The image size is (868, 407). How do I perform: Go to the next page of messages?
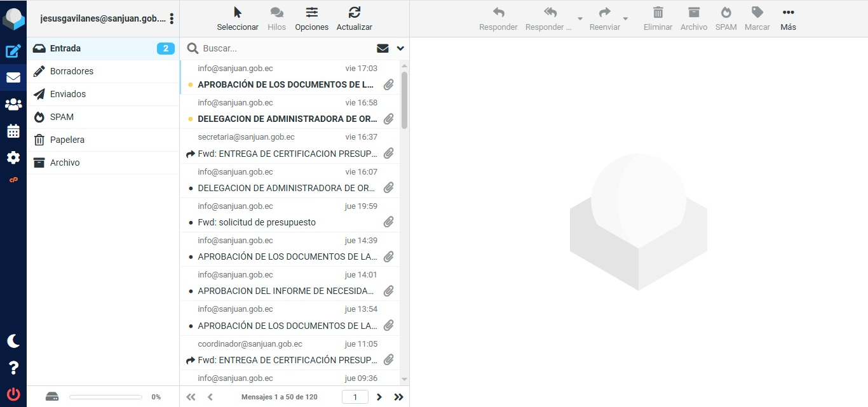coord(379,397)
